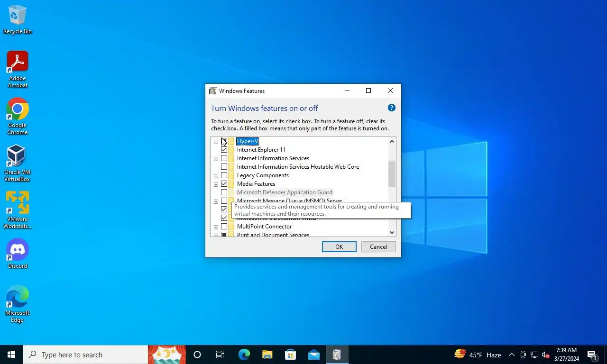Select the Internet Explorer 11 label
607x364 pixels.
point(261,150)
